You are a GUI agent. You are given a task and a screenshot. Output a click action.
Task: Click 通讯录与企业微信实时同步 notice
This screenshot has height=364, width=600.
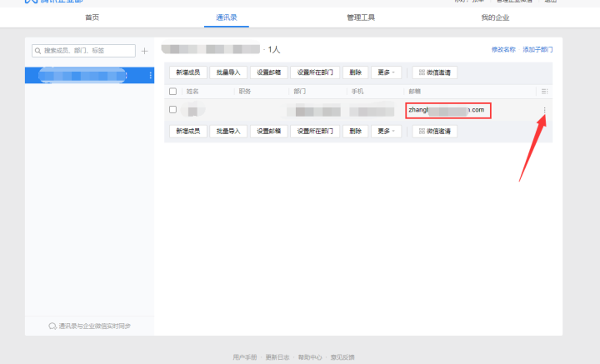[89, 327]
